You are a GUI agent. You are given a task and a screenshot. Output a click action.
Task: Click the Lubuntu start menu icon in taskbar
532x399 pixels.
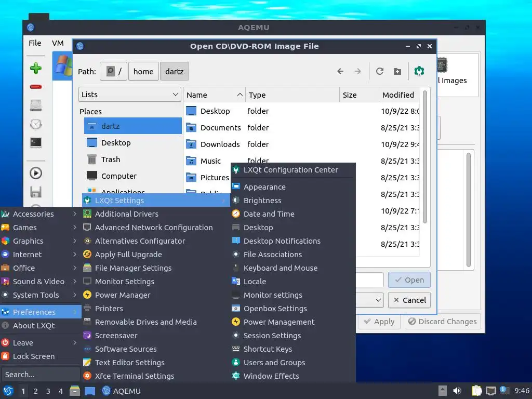[8, 391]
